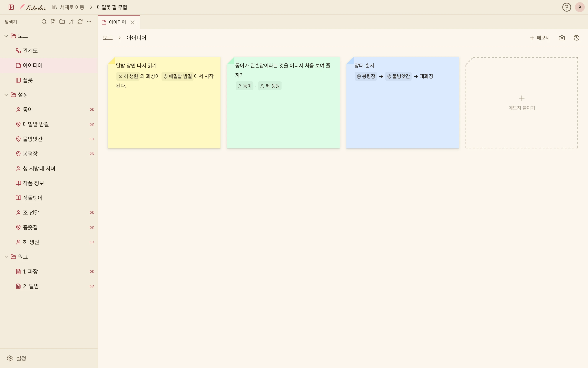Take a board snapshot with camera icon
The height and width of the screenshot is (368, 588).
(562, 38)
